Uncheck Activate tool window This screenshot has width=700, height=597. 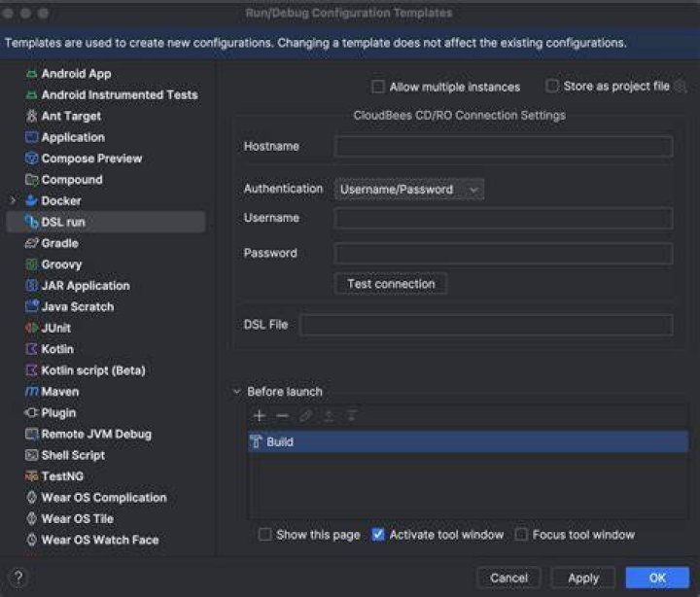(x=378, y=535)
